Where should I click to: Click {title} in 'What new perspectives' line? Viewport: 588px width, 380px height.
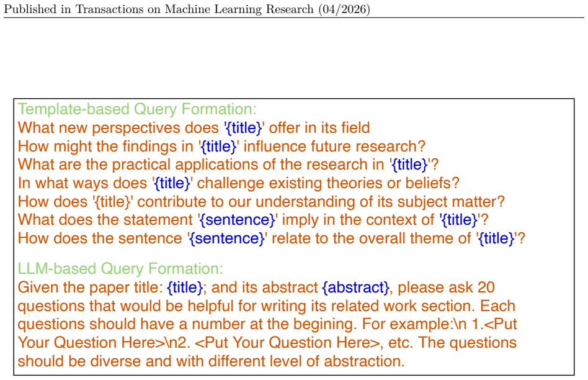click(243, 128)
